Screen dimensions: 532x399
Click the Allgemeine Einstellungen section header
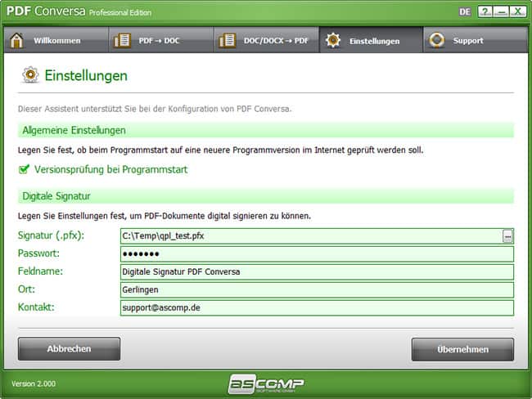point(266,131)
